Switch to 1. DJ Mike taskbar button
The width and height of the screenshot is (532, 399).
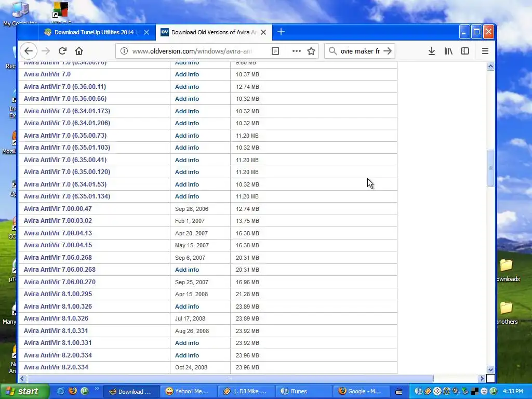pos(245,392)
